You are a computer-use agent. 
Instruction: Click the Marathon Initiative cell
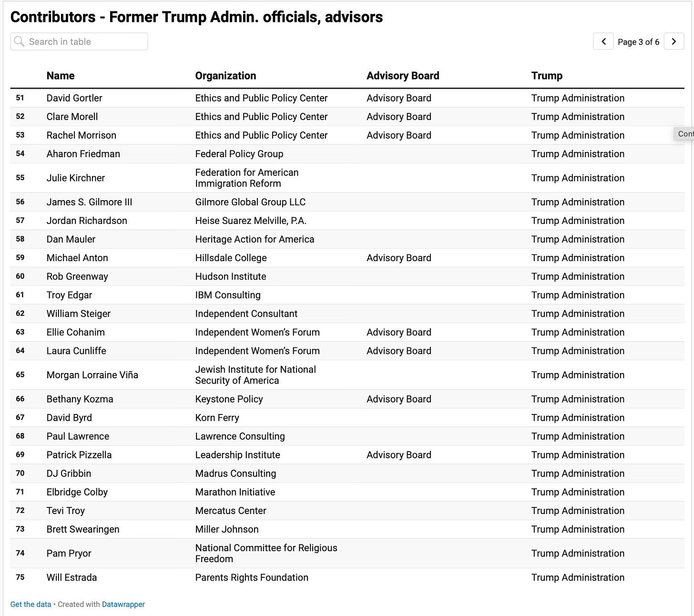(235, 492)
